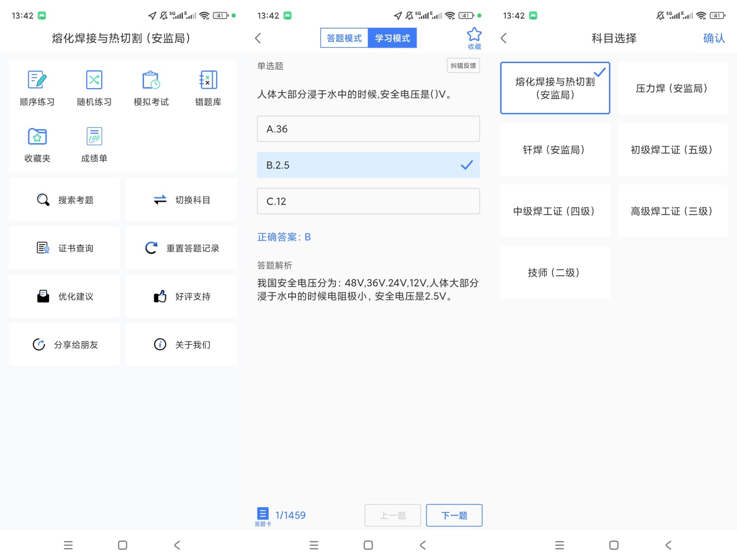
Task: Tap 分享给朋友 share with friends
Action: [x=64, y=345]
